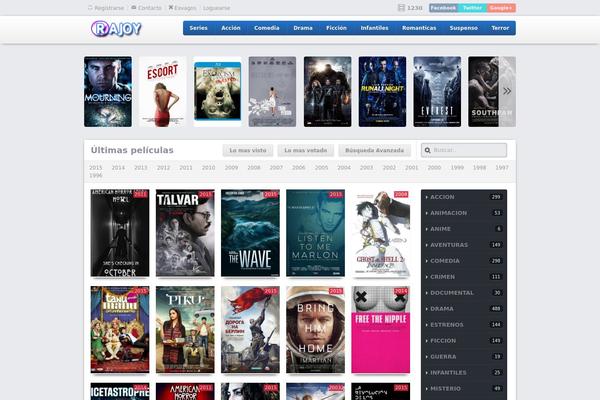Screen dimensions: 600x400
Task: Open the Registrarse link in top bar
Action: click(105, 8)
